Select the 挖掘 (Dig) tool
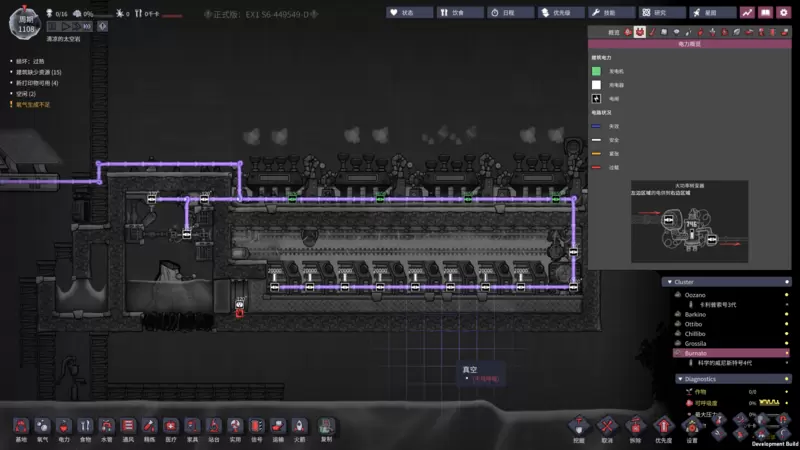 (579, 429)
